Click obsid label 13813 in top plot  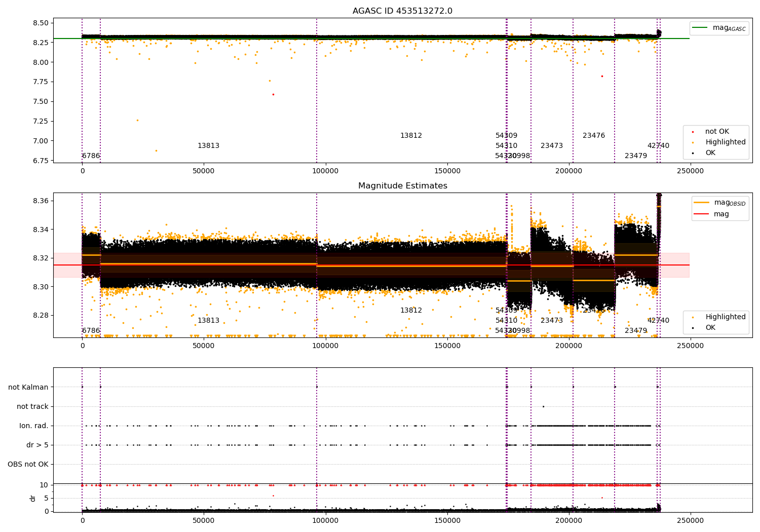point(208,146)
